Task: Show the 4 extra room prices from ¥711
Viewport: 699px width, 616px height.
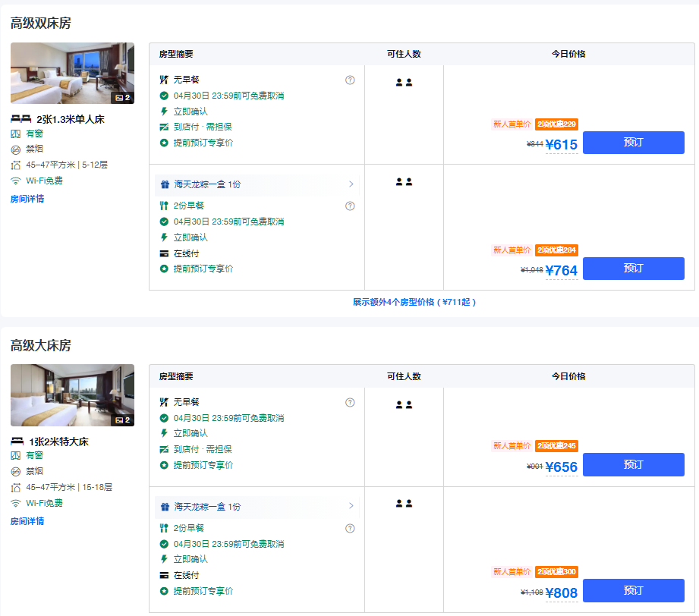Action: click(414, 302)
